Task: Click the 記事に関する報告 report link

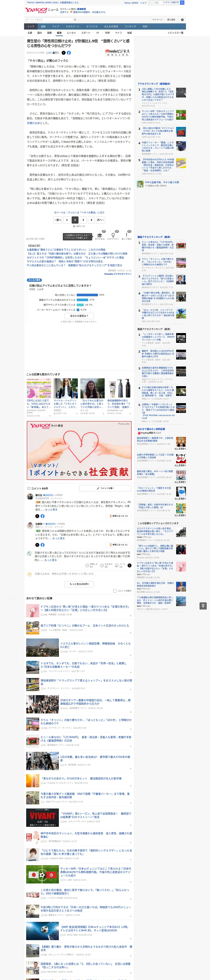Action: point(36,239)
